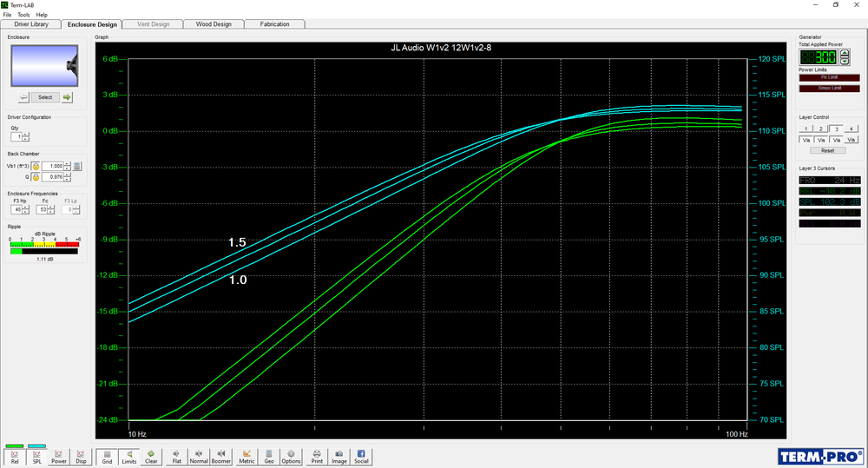Switch to the Fabrication tab

click(274, 24)
